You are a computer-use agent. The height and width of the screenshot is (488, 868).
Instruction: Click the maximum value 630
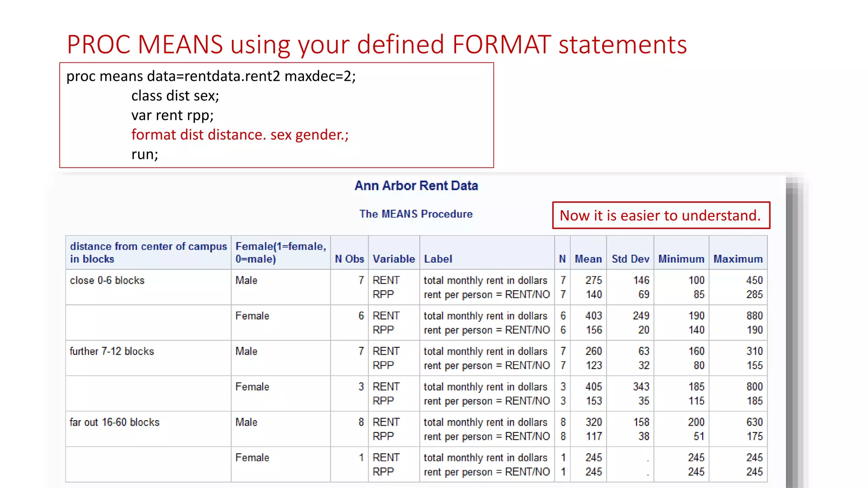(754, 422)
